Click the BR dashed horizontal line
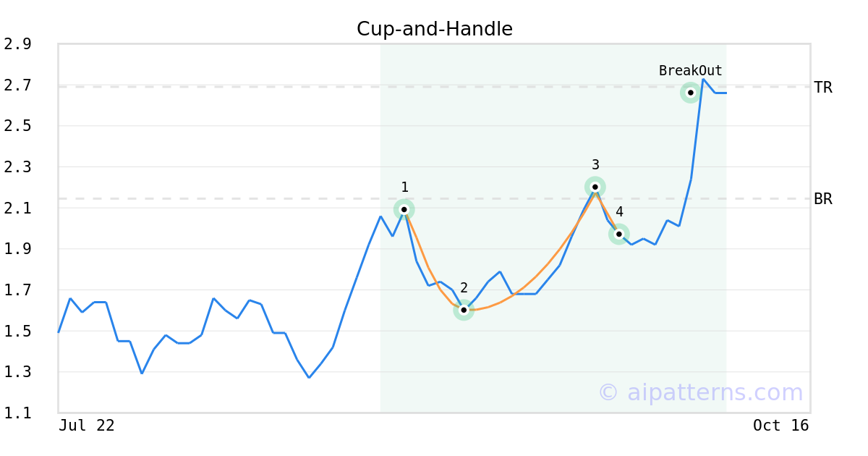This screenshot has width=868, height=456. (217, 198)
